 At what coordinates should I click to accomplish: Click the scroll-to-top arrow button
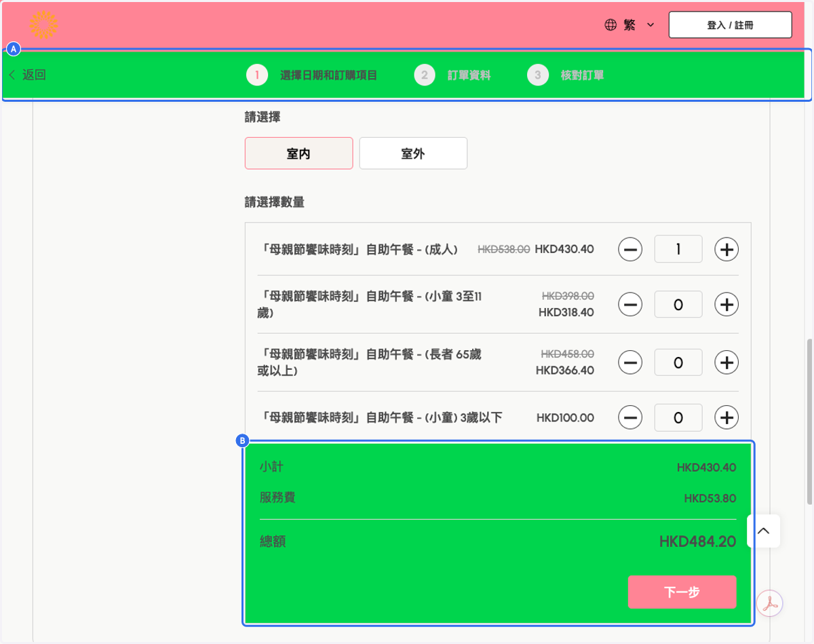[764, 531]
